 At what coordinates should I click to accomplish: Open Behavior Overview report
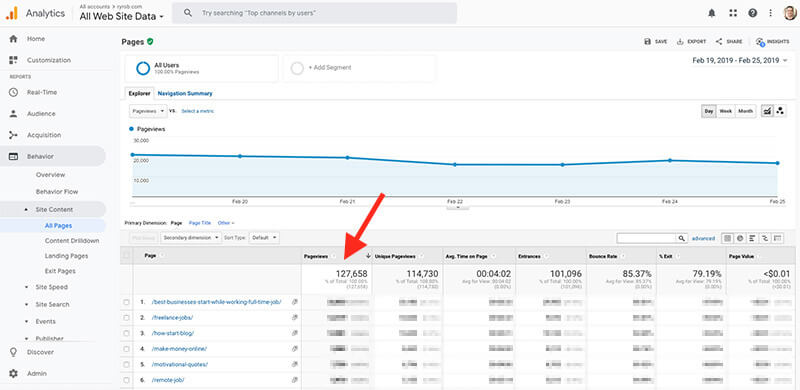click(51, 175)
